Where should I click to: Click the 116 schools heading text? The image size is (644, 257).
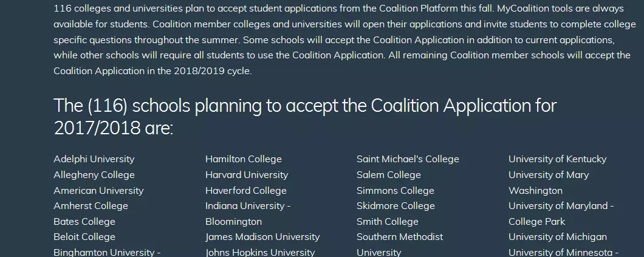305,117
